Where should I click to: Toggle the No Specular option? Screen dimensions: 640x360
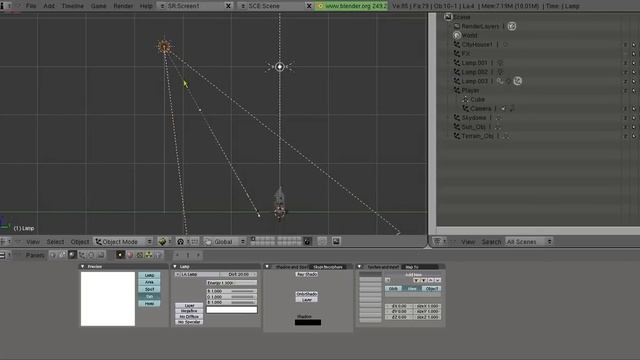pos(189,322)
